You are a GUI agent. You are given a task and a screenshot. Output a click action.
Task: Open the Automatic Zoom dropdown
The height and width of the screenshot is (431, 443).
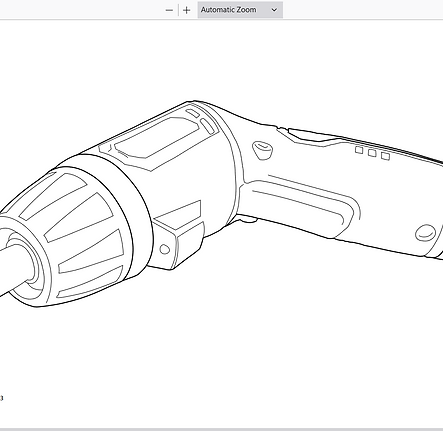tap(240, 10)
